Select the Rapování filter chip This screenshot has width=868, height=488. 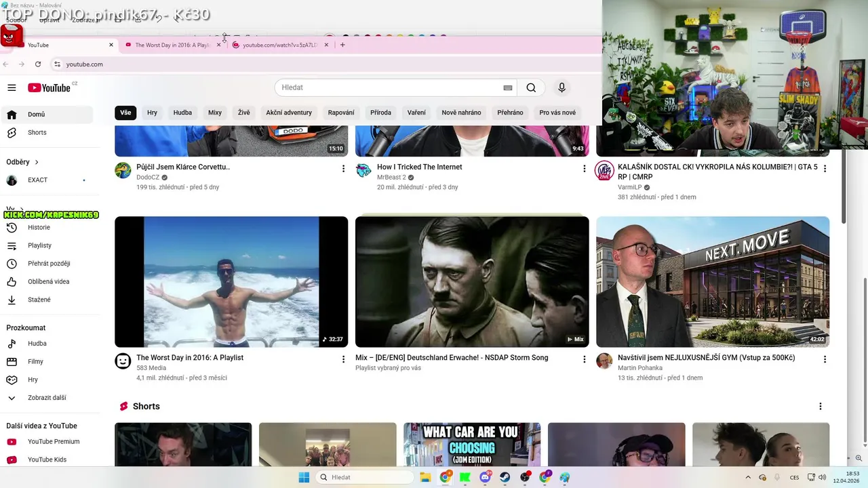pyautogui.click(x=341, y=113)
